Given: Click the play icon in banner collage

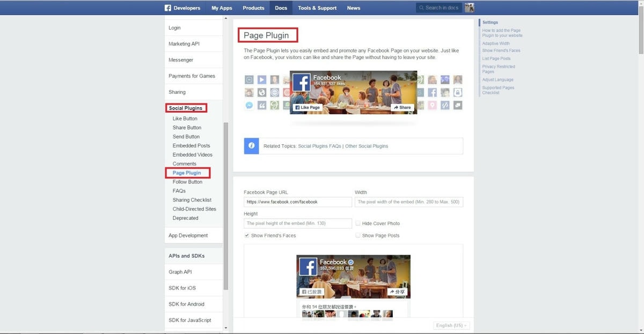Looking at the screenshot, I should click(x=262, y=80).
